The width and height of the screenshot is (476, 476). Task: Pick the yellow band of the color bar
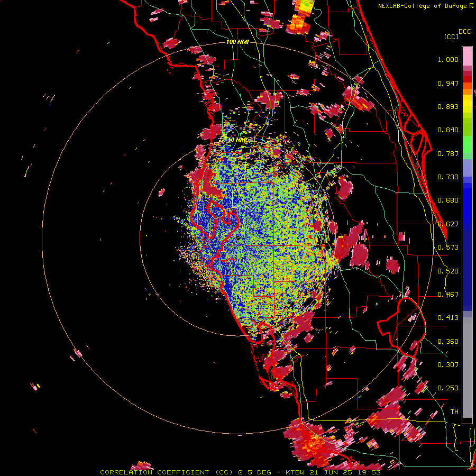[467, 104]
